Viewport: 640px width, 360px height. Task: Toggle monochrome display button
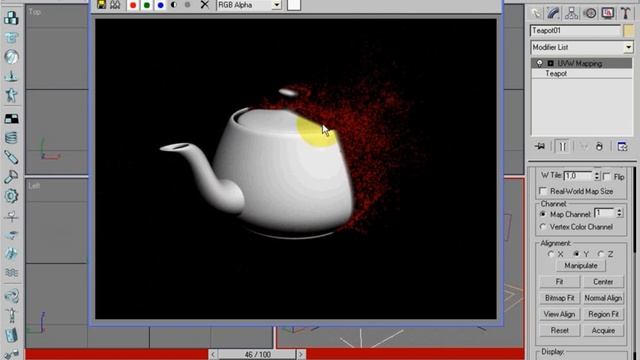pyautogui.click(x=187, y=5)
